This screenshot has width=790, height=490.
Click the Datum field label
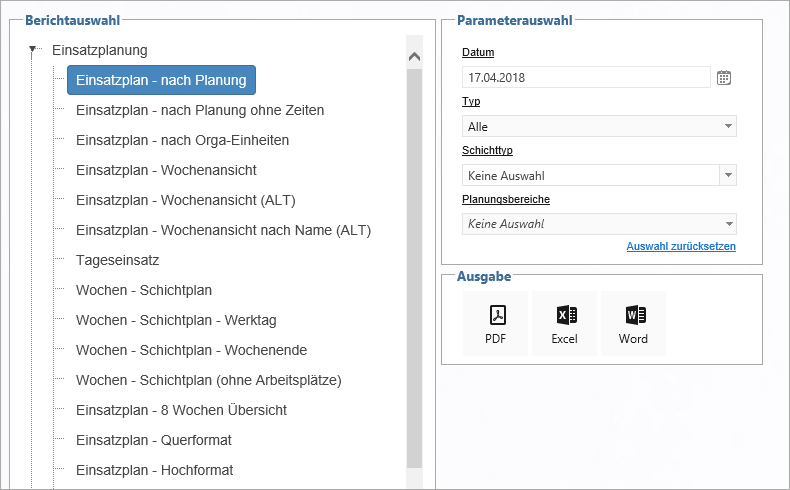coord(478,52)
